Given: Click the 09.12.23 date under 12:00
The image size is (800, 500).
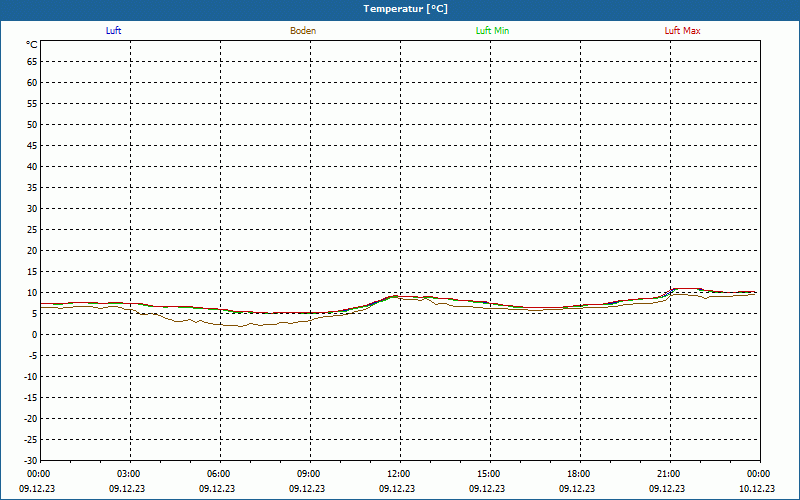Looking at the screenshot, I should [397, 489].
